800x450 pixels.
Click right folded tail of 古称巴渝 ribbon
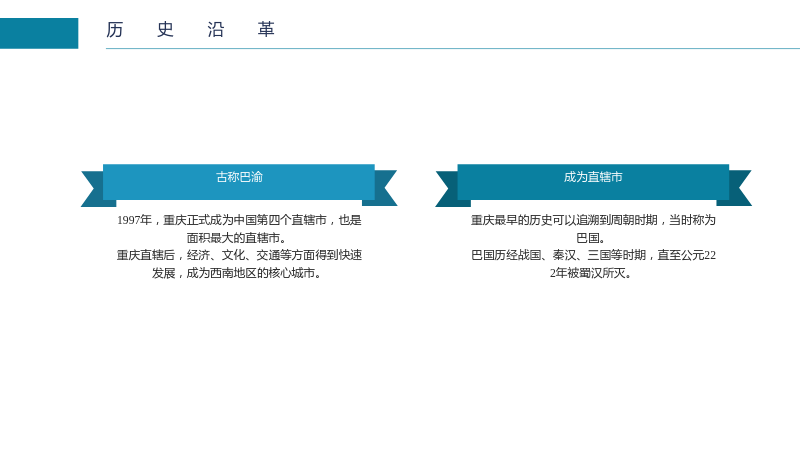[383, 188]
